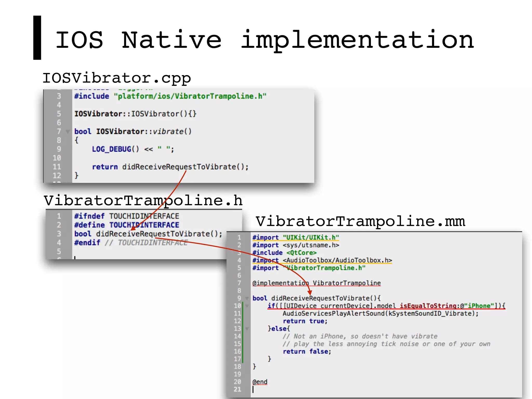
Task: Click the 'VibratorTrampoline.mm' heading
Action: pyautogui.click(x=360, y=221)
